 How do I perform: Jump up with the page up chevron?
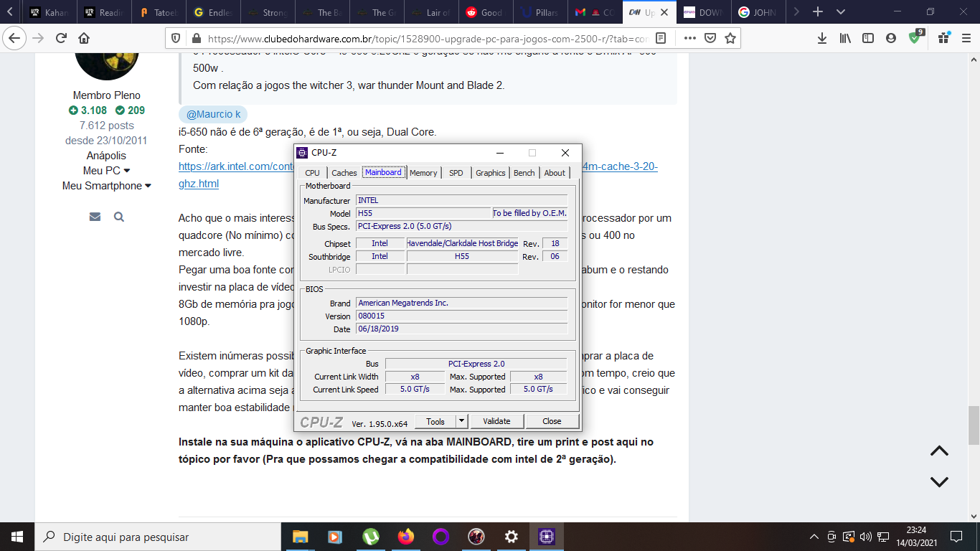click(x=939, y=451)
